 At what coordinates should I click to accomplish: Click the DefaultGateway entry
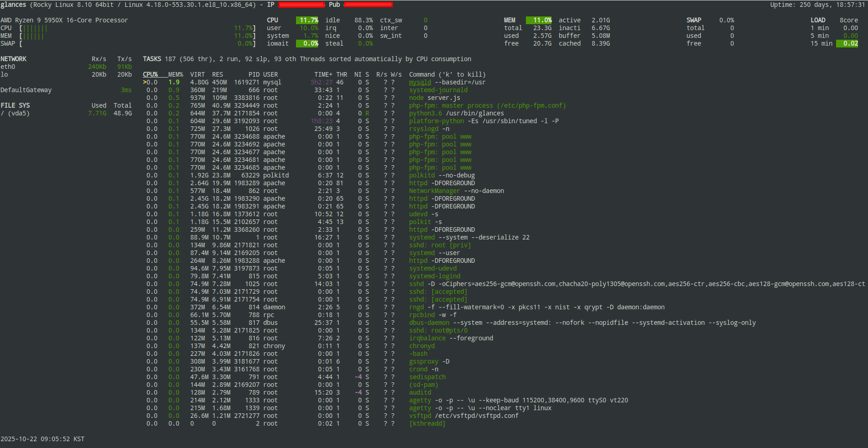pyautogui.click(x=26, y=90)
